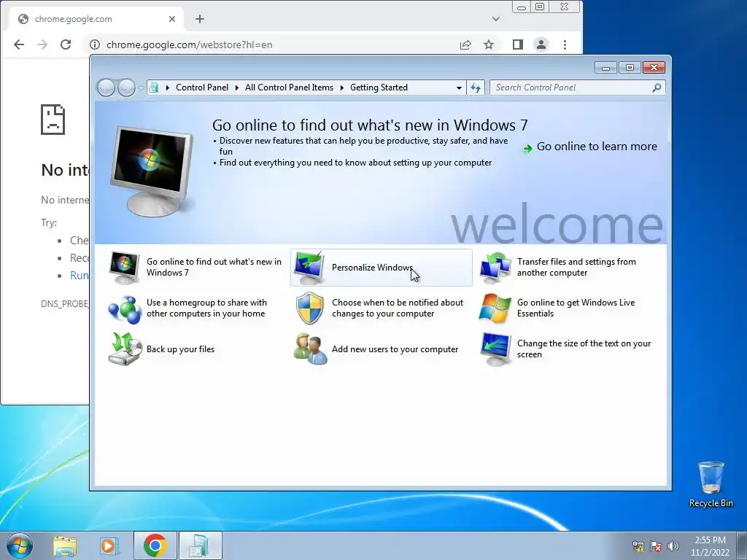Viewport: 747px width, 560px height.
Task: Click the Change text size monitor icon
Action: tap(495, 349)
